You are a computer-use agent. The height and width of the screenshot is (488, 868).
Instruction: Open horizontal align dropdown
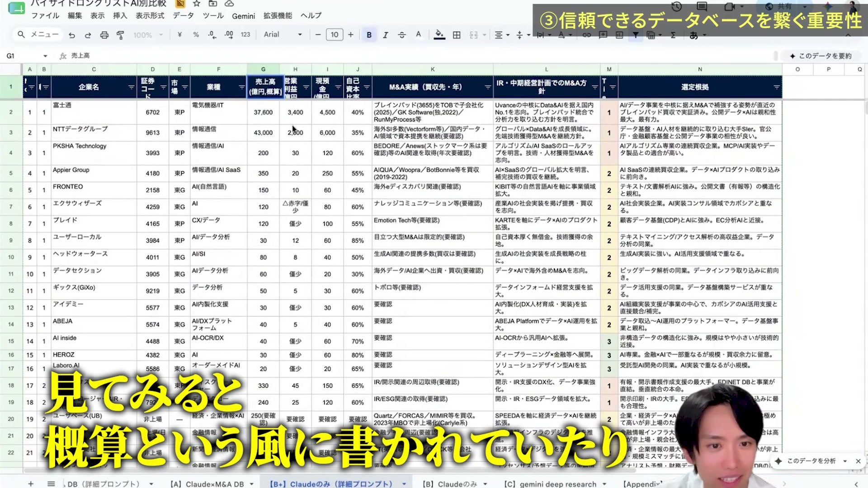click(502, 35)
